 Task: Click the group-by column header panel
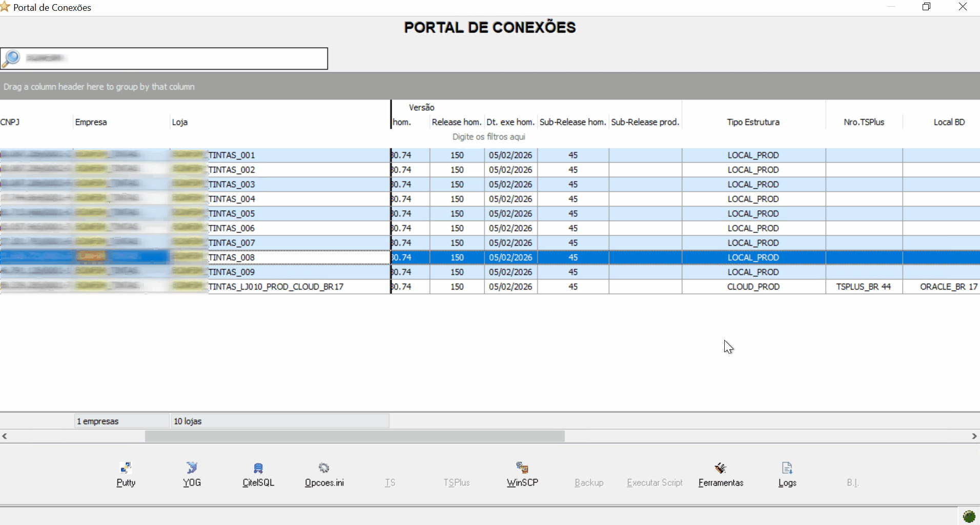(490, 86)
